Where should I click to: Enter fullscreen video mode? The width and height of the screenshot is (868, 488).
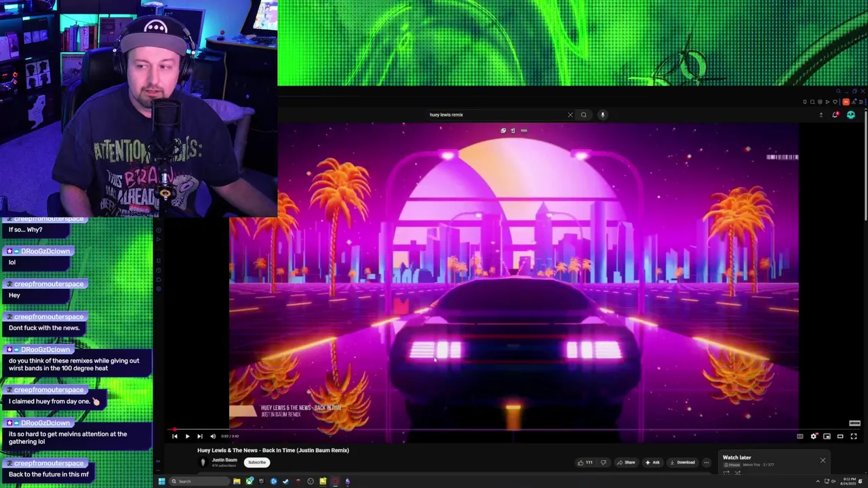(x=854, y=436)
